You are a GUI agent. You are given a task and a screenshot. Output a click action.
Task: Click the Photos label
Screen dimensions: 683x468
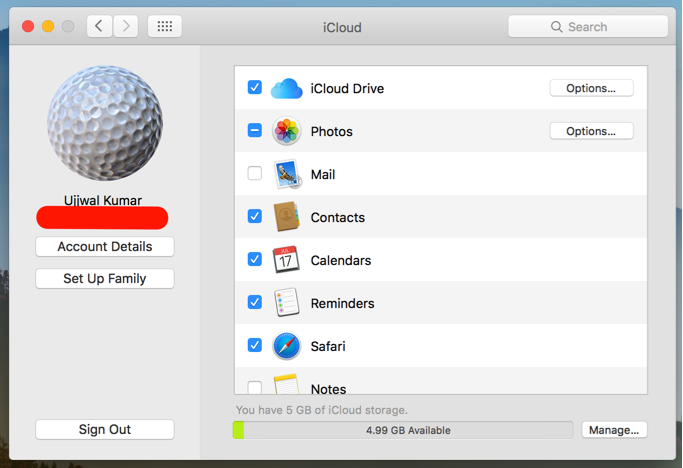point(331,131)
